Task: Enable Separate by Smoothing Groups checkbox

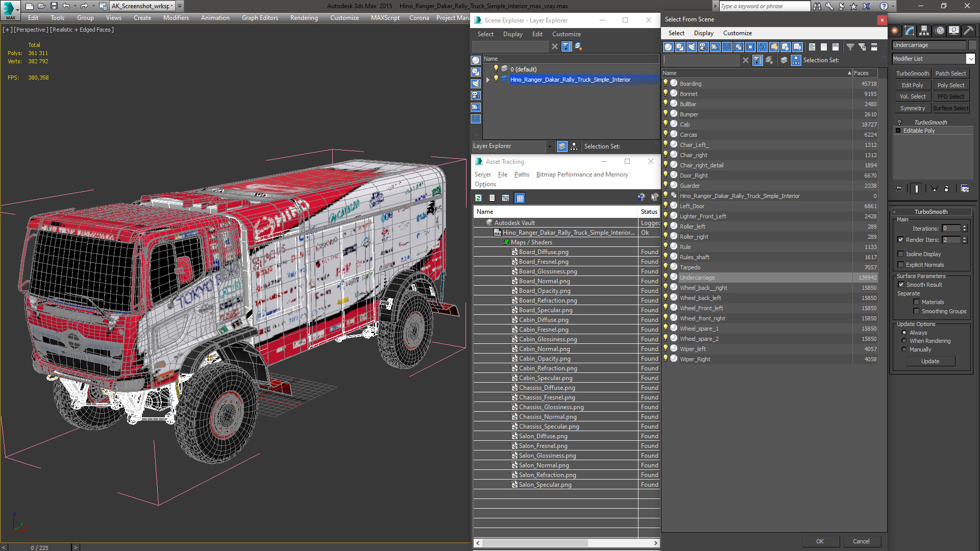Action: (916, 311)
